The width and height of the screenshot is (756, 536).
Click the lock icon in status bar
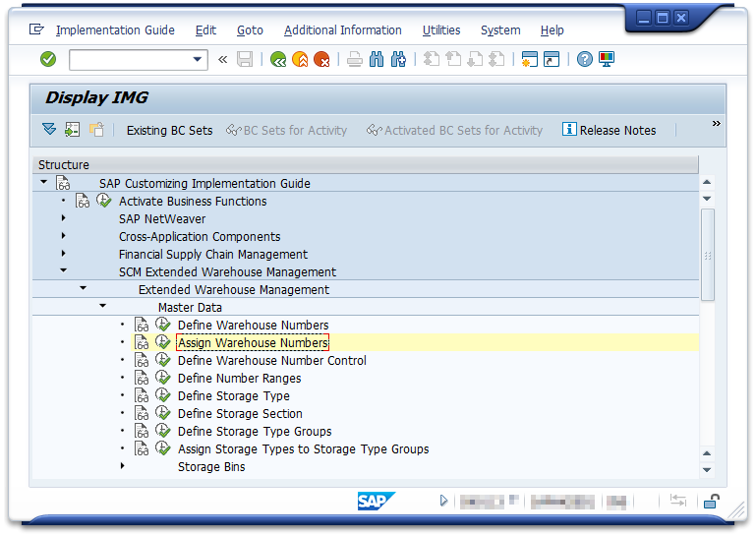pos(711,502)
